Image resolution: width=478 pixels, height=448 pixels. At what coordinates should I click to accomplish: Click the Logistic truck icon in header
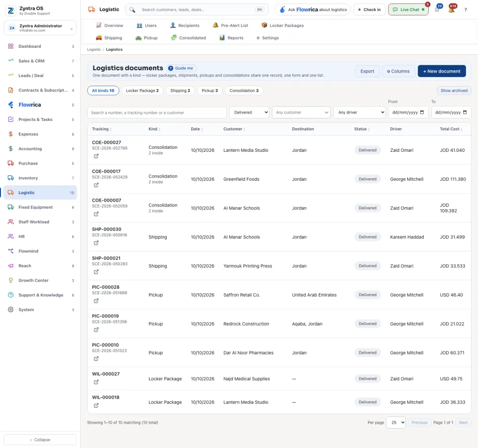(92, 9)
